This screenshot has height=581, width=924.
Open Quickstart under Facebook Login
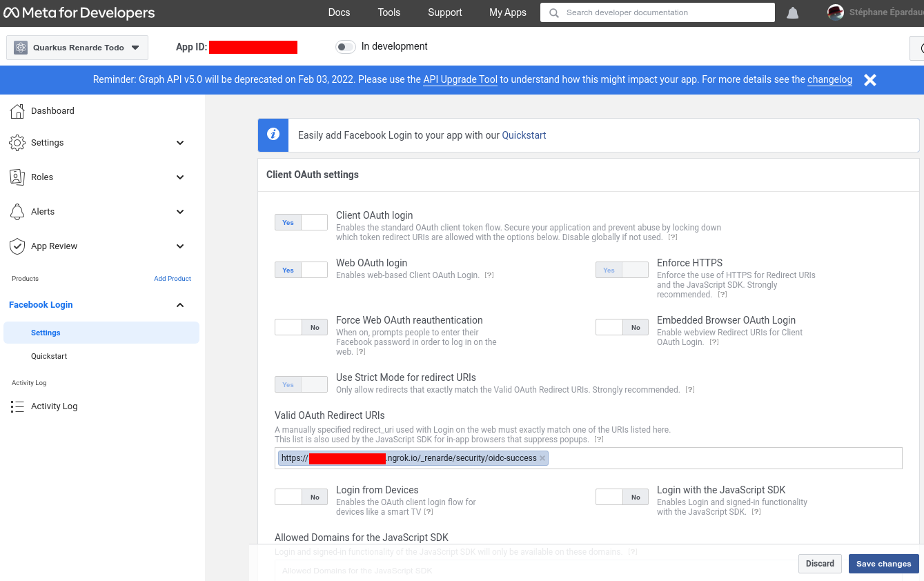[49, 356]
